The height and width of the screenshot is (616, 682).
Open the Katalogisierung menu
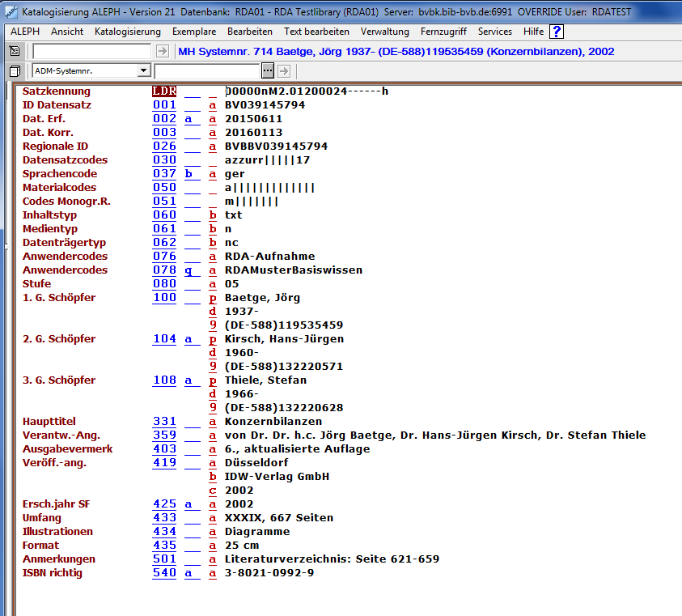[128, 32]
